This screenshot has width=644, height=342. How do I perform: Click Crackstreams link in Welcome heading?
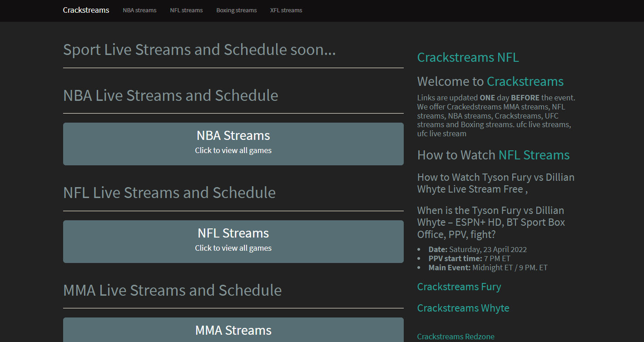point(525,82)
